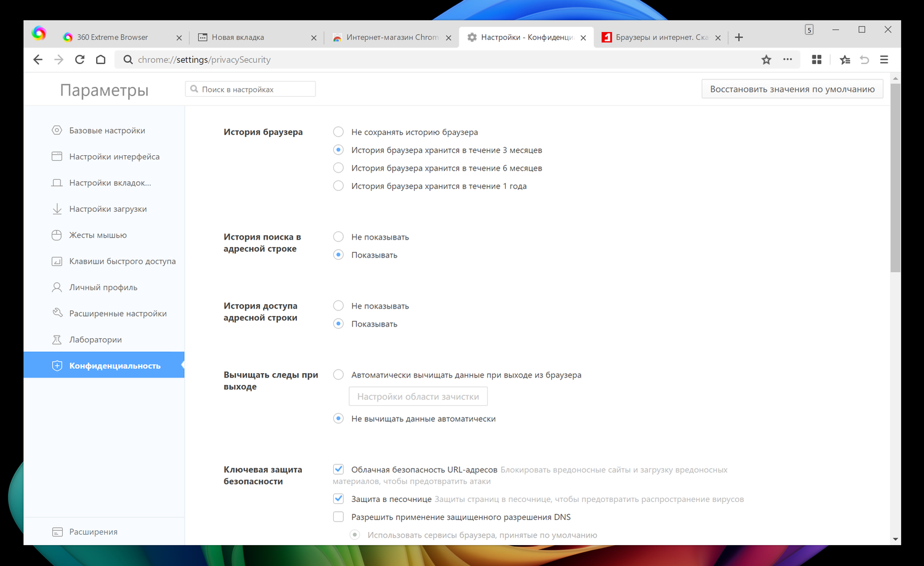Close the Новая вкладка tab
This screenshot has height=566, width=924.
tap(314, 38)
